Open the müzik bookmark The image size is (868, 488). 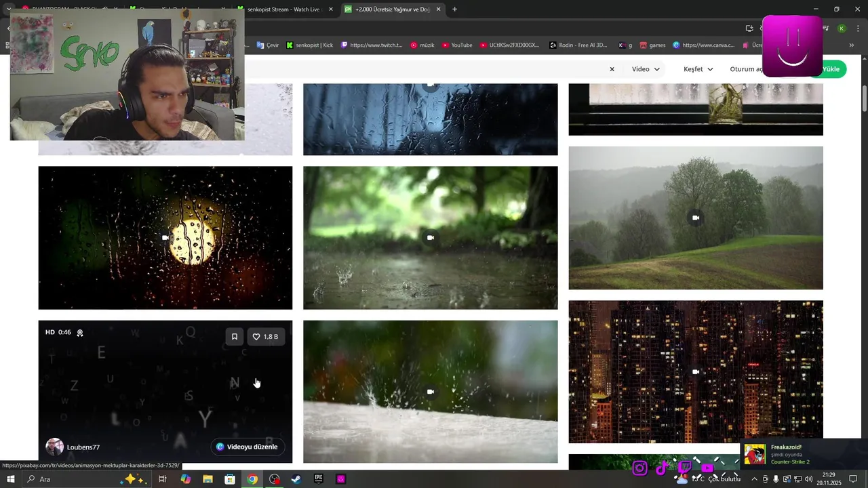(422, 45)
